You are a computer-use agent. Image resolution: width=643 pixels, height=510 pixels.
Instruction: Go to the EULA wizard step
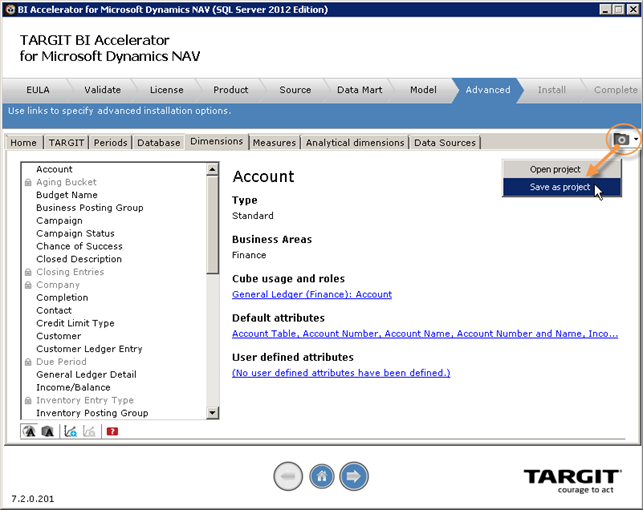click(x=38, y=90)
